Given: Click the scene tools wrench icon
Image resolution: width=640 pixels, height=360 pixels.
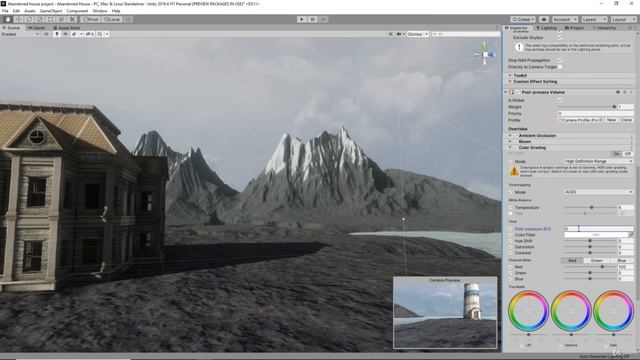Looking at the screenshot, I should (391, 34).
